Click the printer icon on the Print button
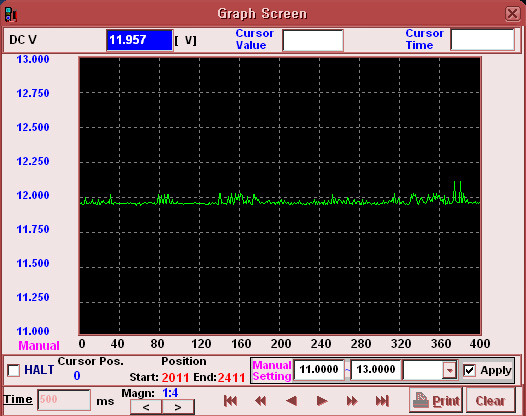 pos(421,400)
